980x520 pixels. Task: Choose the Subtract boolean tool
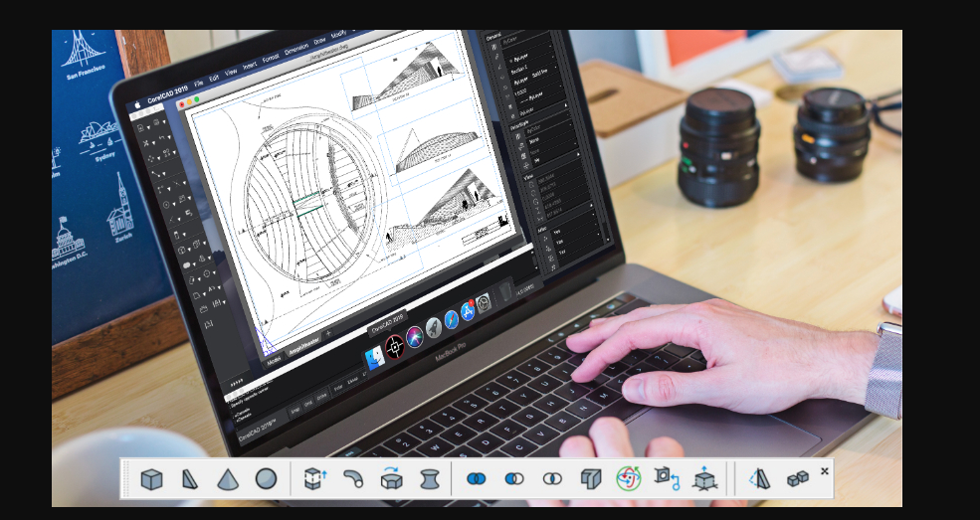(x=514, y=478)
